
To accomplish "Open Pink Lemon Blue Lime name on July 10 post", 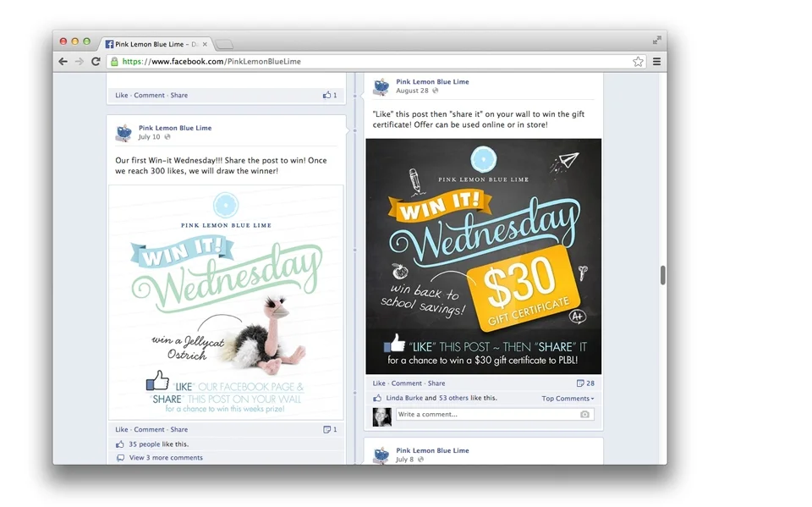I will (175, 128).
